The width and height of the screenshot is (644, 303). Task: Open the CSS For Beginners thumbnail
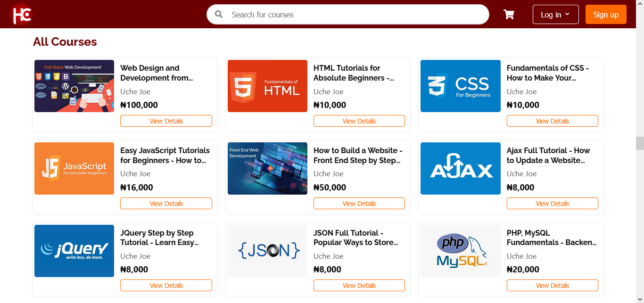(460, 86)
